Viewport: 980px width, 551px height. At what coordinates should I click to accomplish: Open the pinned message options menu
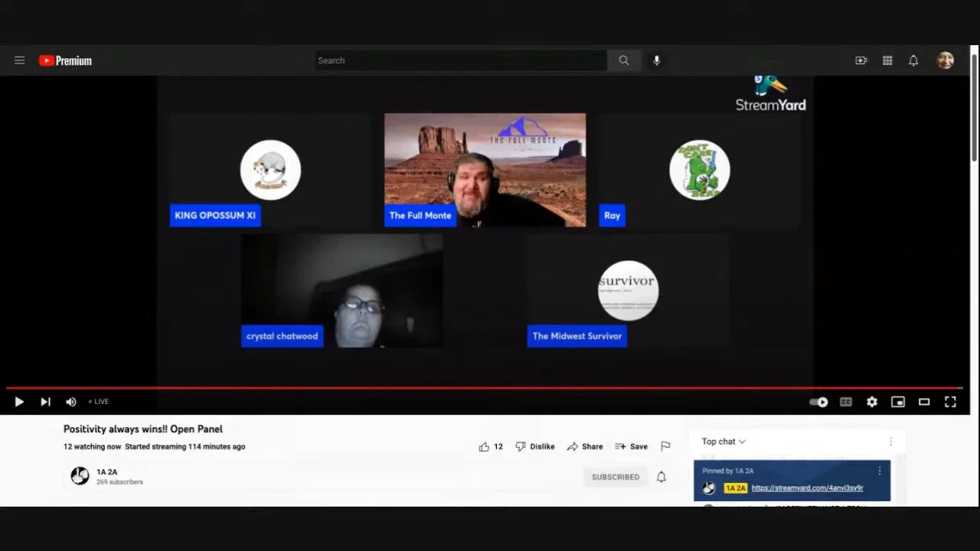879,471
